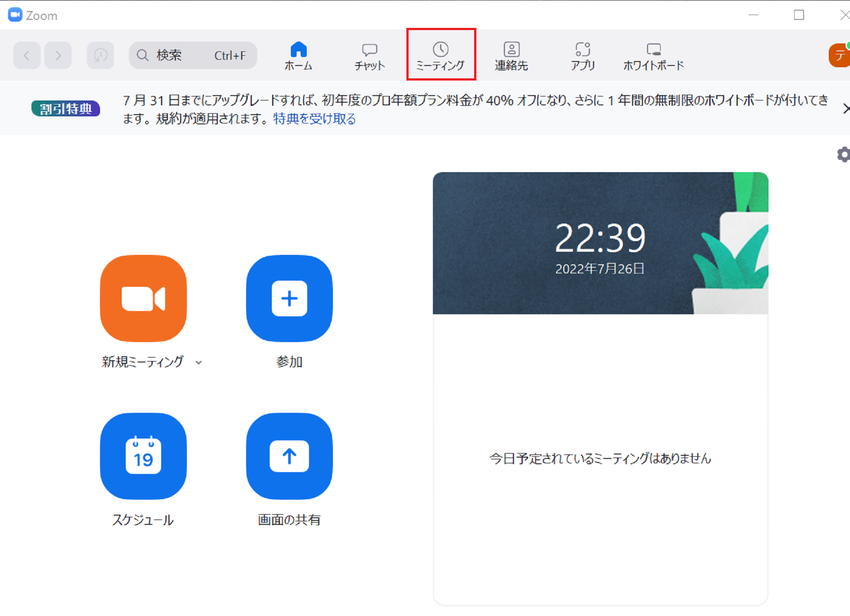This screenshot has height=616, width=850.
Task: Select the ミーティング tab
Action: point(440,55)
